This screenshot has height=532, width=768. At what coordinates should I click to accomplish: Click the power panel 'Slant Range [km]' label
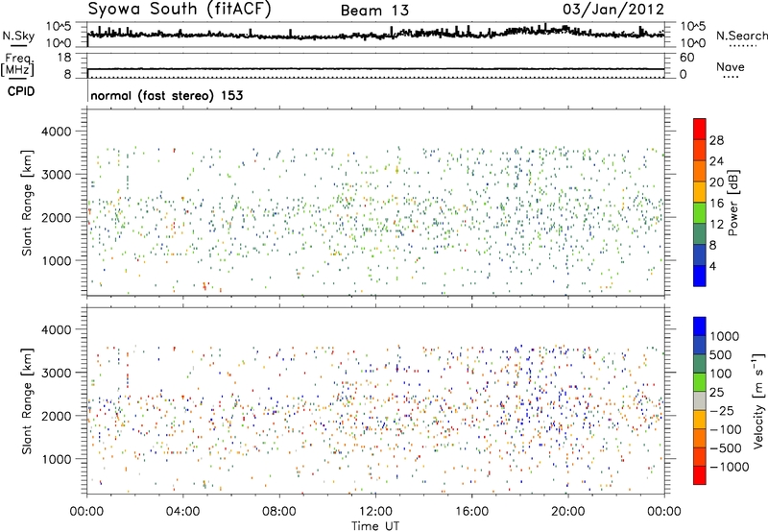[x=27, y=203]
